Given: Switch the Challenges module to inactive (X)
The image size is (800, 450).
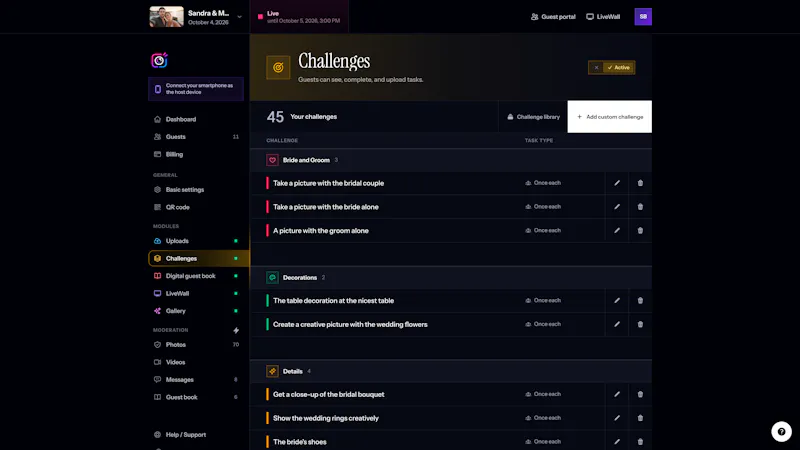Looking at the screenshot, I should 596,67.
